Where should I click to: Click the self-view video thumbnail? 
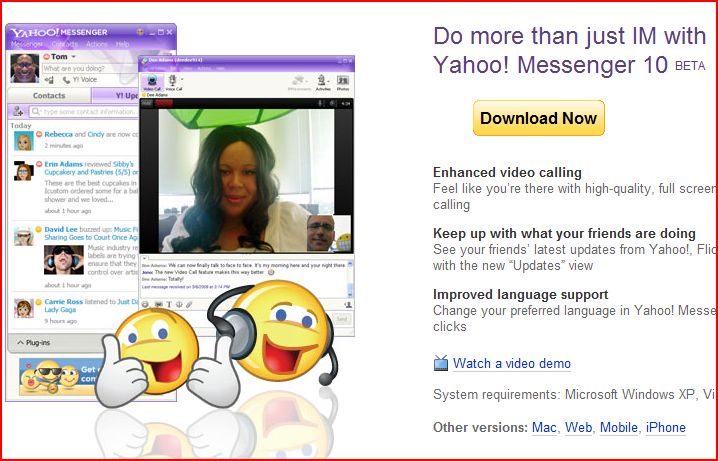click(x=329, y=233)
